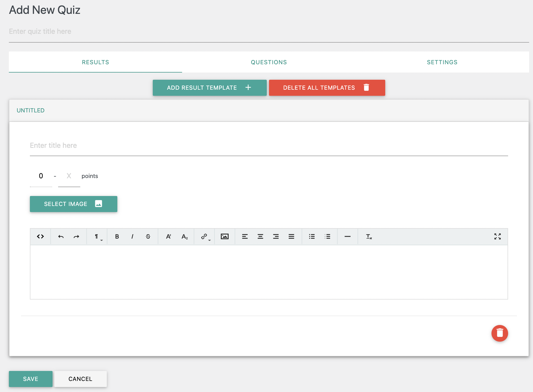Toggle bold formatting
Viewport: 533px width, 392px height.
(x=117, y=236)
